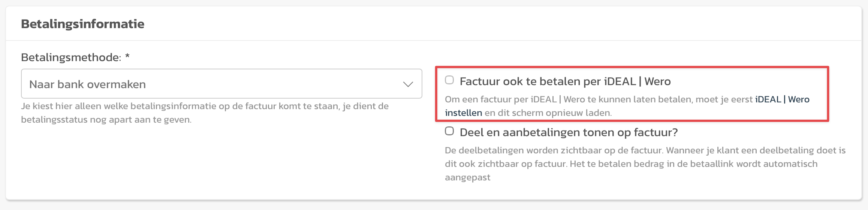Viewport: 868px width, 210px height.
Task: Click the word 'aangepast' in the description
Action: click(x=467, y=177)
